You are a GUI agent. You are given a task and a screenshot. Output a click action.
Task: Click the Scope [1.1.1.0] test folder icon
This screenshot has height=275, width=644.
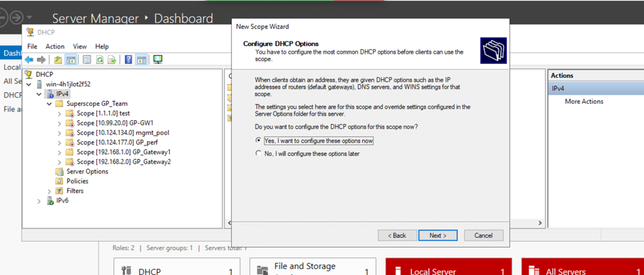click(70, 113)
